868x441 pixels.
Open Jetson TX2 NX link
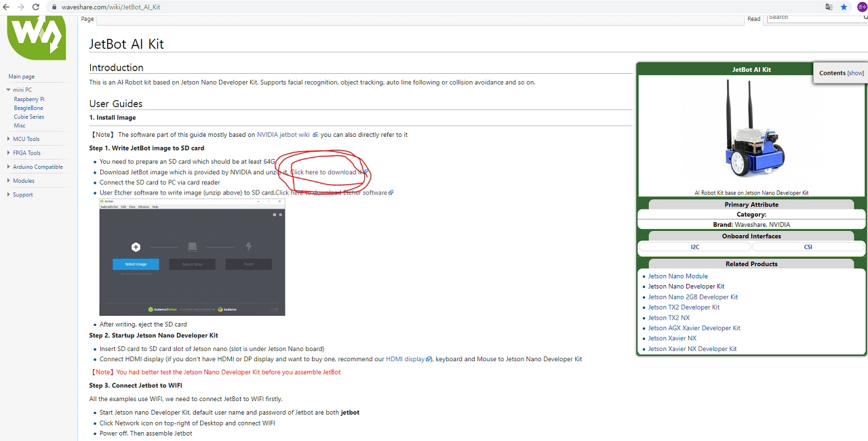point(669,318)
